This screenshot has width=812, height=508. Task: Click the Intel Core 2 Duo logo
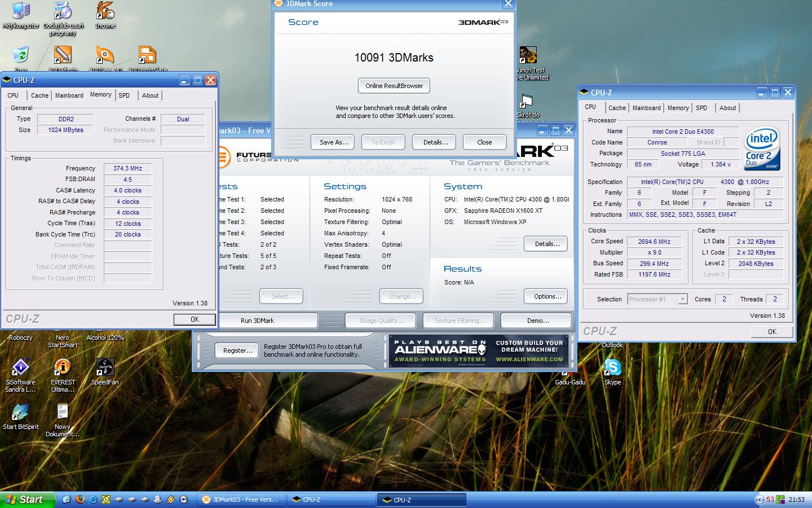click(x=762, y=148)
